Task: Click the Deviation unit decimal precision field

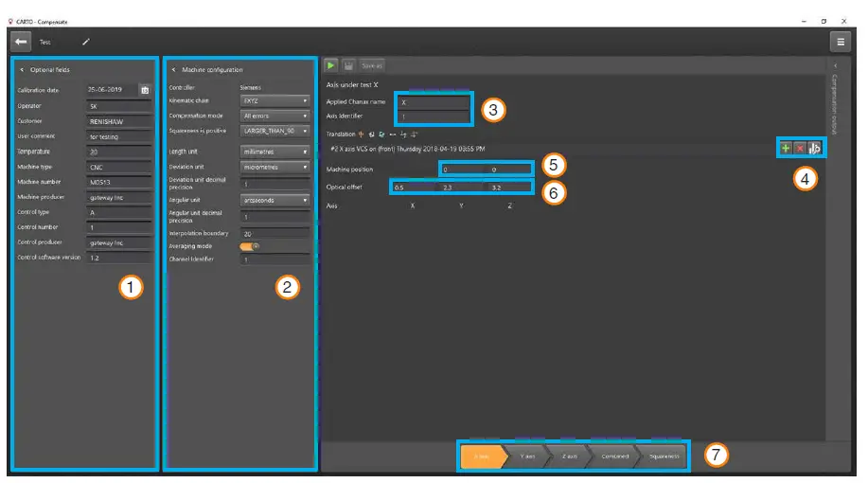Action: click(x=275, y=184)
